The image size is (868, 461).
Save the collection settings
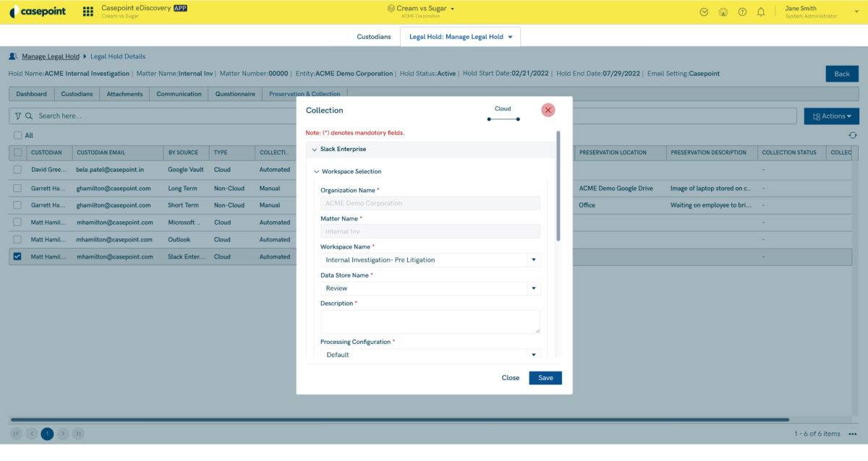click(x=545, y=377)
